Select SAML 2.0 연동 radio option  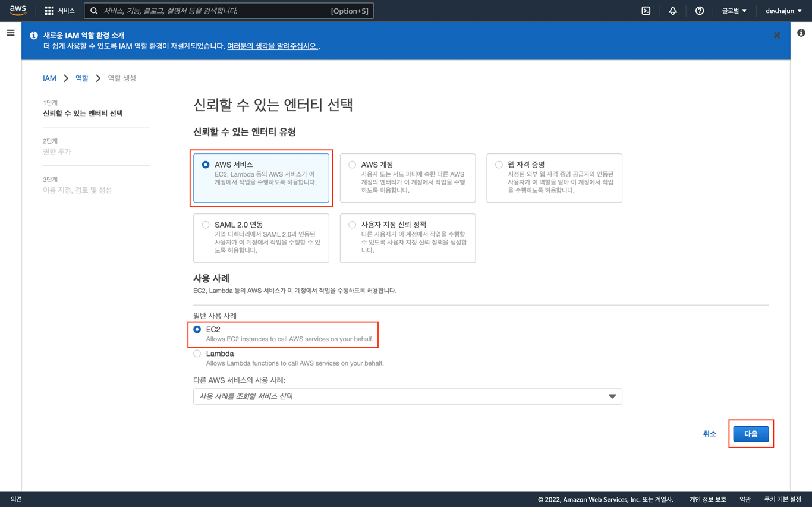(206, 225)
